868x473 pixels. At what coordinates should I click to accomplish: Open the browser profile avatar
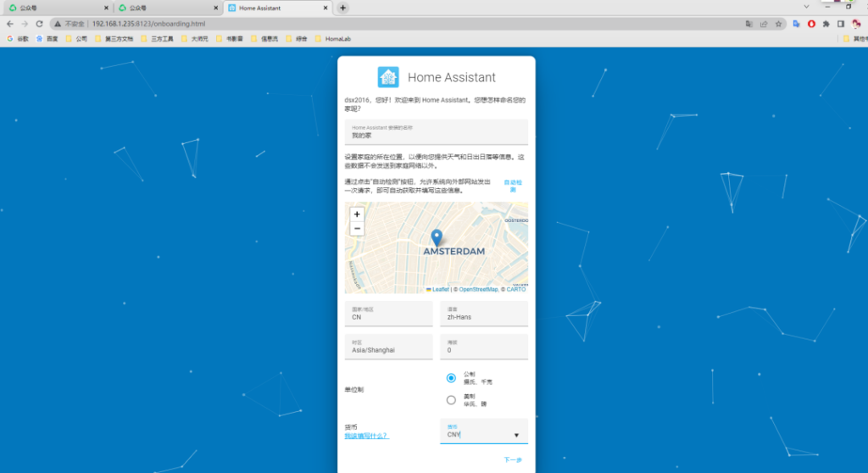click(x=856, y=24)
